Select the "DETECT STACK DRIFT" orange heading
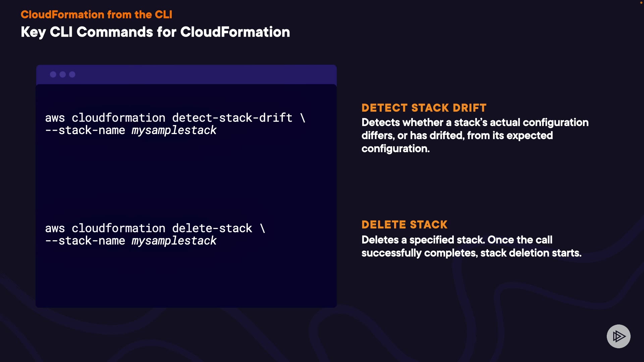 [x=424, y=108]
